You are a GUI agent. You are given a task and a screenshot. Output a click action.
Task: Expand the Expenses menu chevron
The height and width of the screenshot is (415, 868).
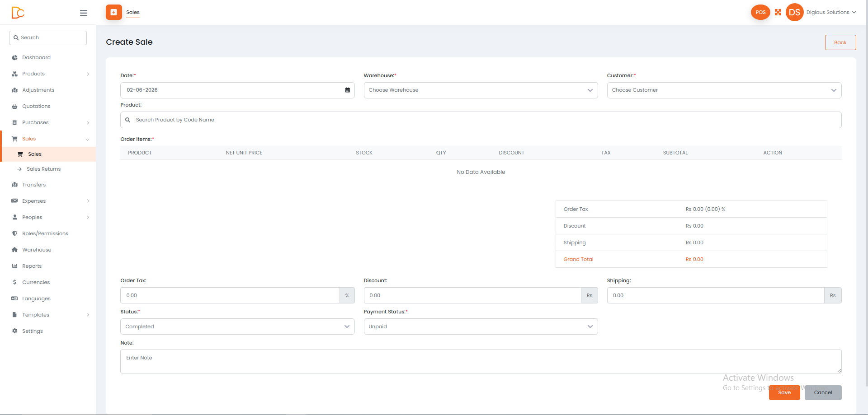[88, 201]
